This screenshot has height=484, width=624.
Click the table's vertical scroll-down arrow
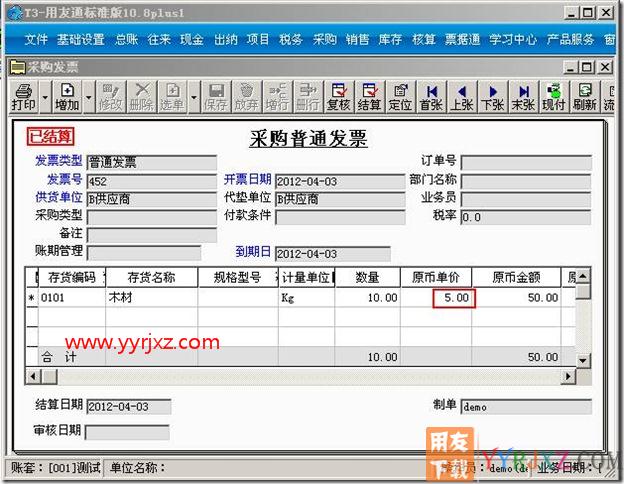tap(583, 360)
